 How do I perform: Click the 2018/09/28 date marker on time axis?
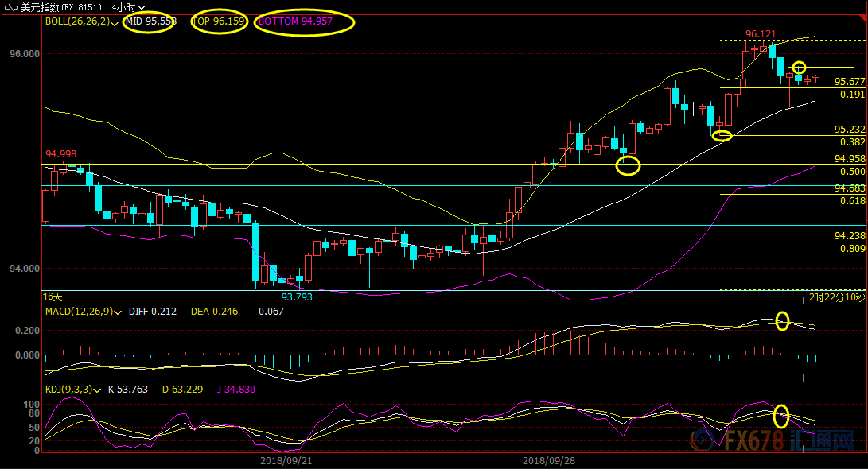click(547, 460)
